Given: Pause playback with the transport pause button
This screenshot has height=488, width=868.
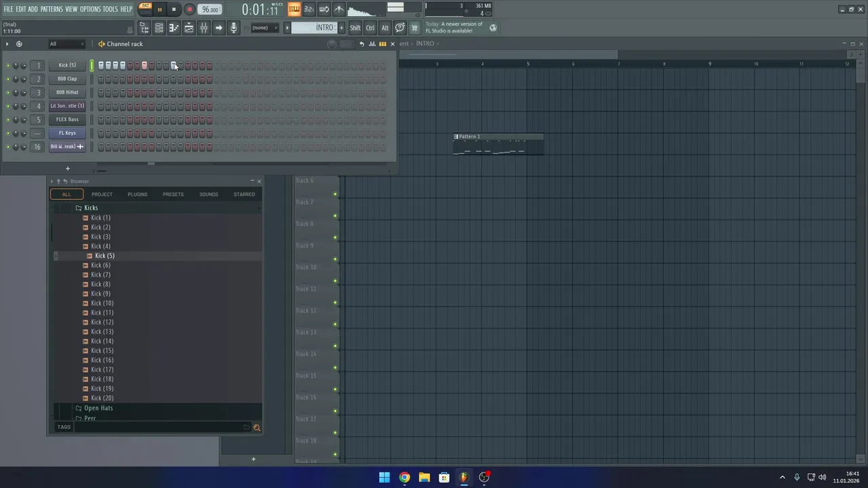Looking at the screenshot, I should (159, 9).
